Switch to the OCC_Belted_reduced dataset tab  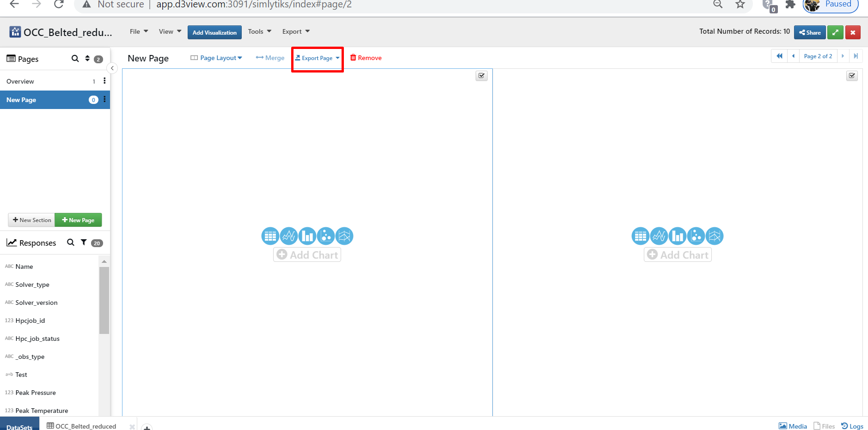click(x=82, y=426)
